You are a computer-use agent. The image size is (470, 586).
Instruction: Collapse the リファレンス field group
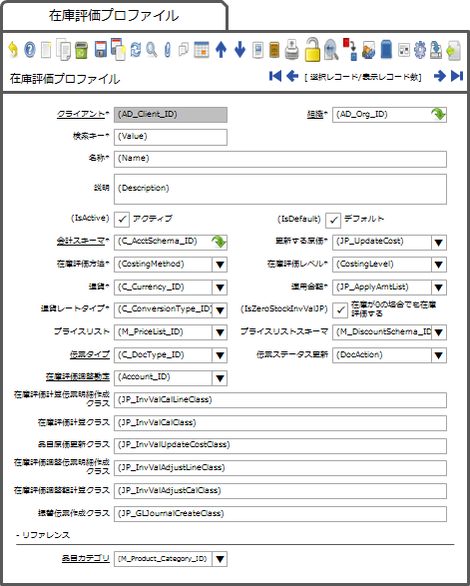pyautogui.click(x=43, y=535)
